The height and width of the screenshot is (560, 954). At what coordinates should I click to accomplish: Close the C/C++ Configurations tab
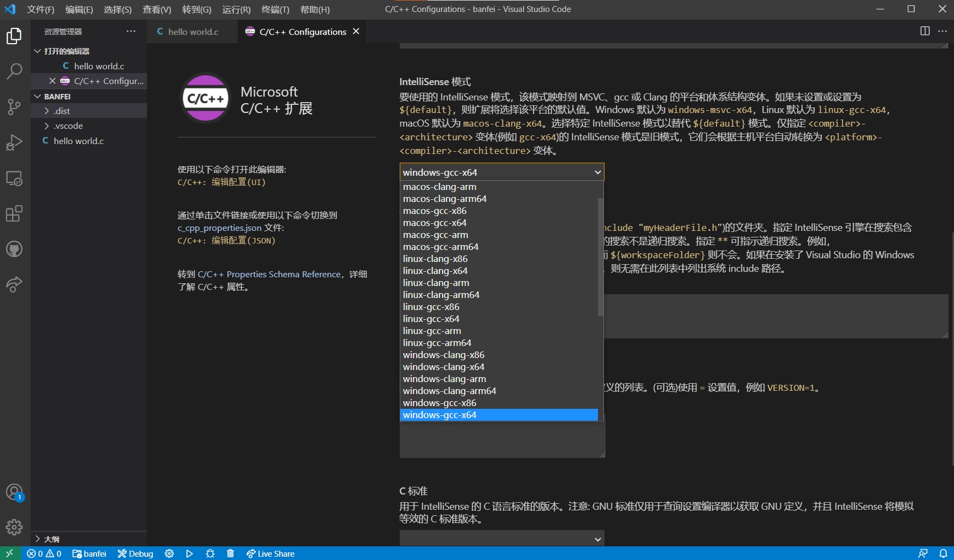pyautogui.click(x=356, y=31)
